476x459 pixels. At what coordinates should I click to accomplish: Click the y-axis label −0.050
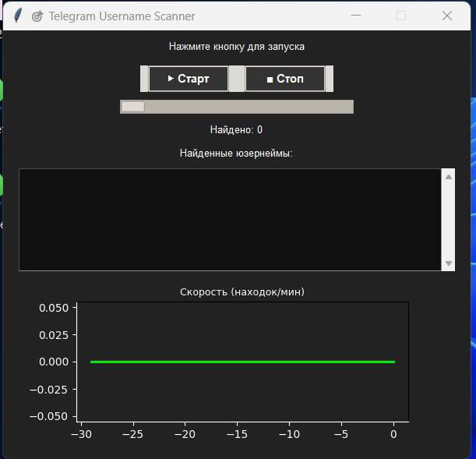[49, 416]
